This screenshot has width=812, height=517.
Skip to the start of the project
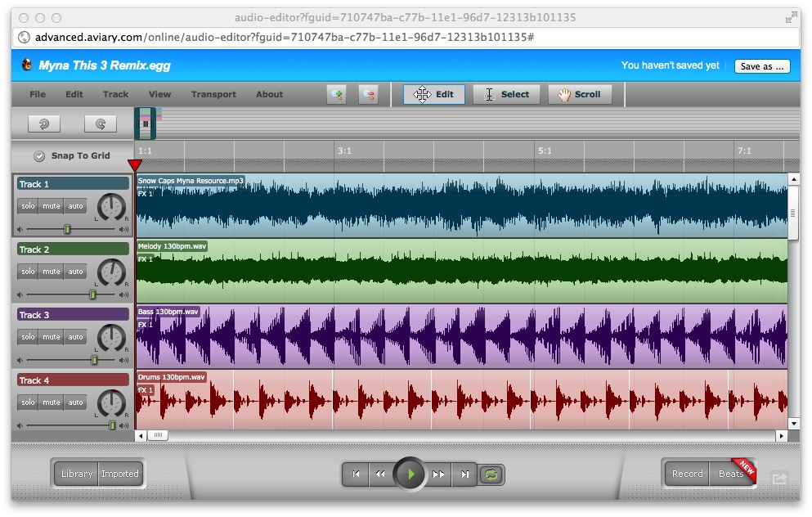pyautogui.click(x=356, y=474)
